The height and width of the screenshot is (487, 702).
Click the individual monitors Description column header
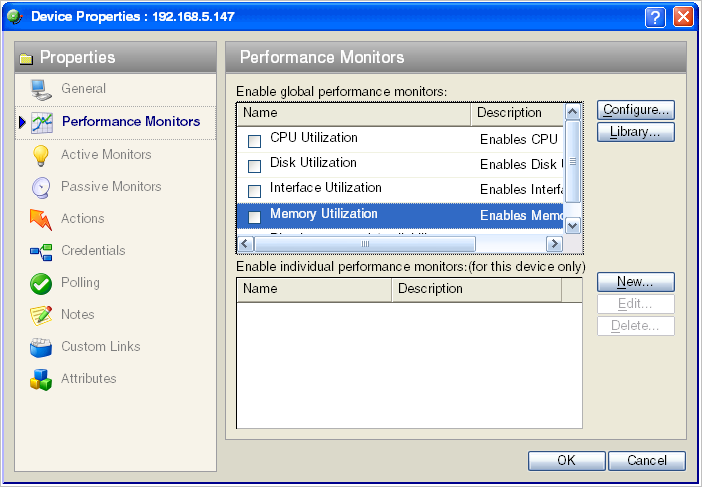(477, 289)
